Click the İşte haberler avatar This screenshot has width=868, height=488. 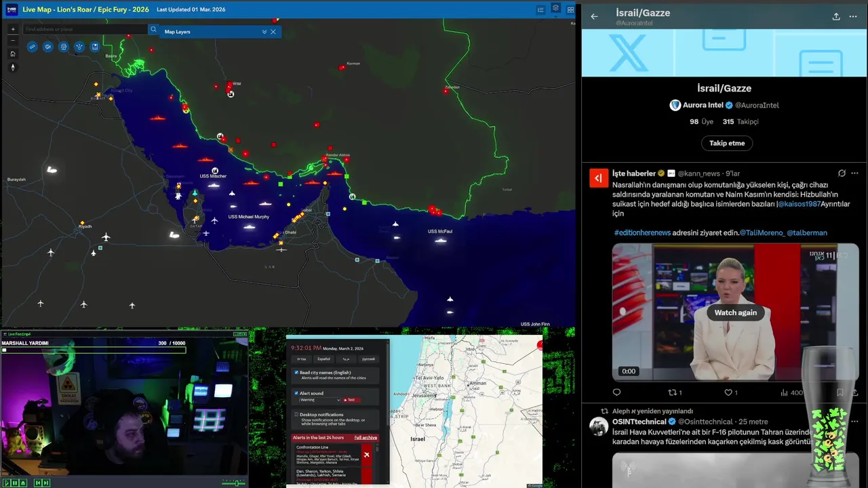(599, 178)
